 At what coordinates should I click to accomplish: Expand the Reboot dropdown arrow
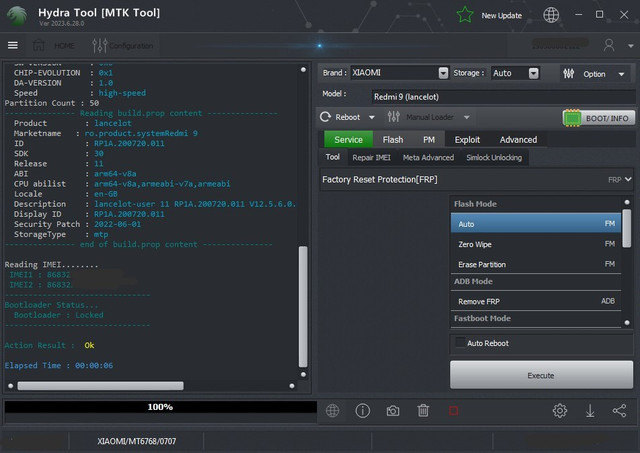(x=371, y=118)
